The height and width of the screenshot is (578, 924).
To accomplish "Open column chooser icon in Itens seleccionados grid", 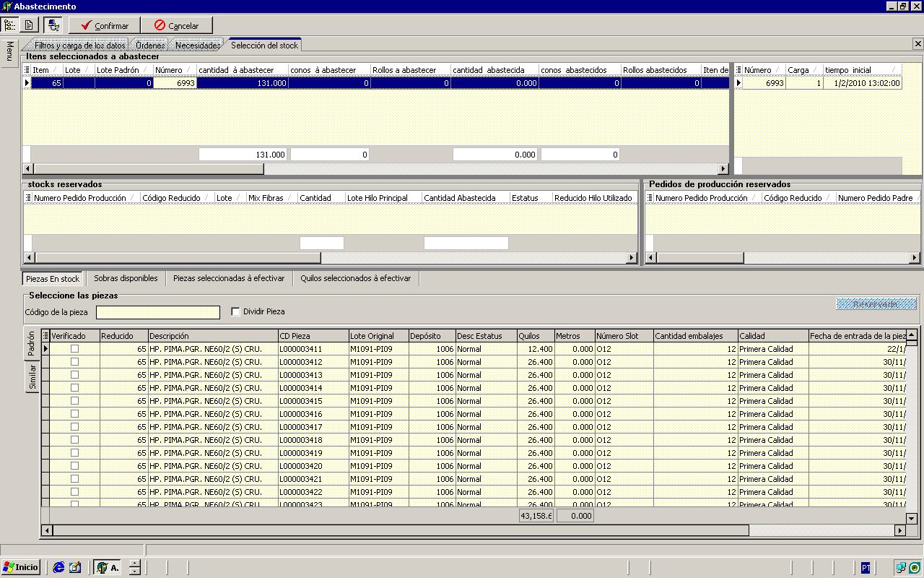I will [27, 70].
